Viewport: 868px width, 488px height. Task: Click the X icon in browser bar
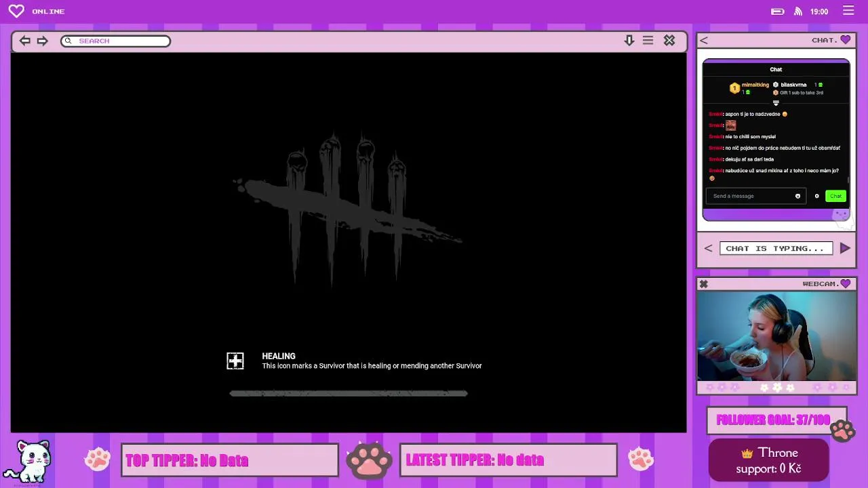point(669,41)
